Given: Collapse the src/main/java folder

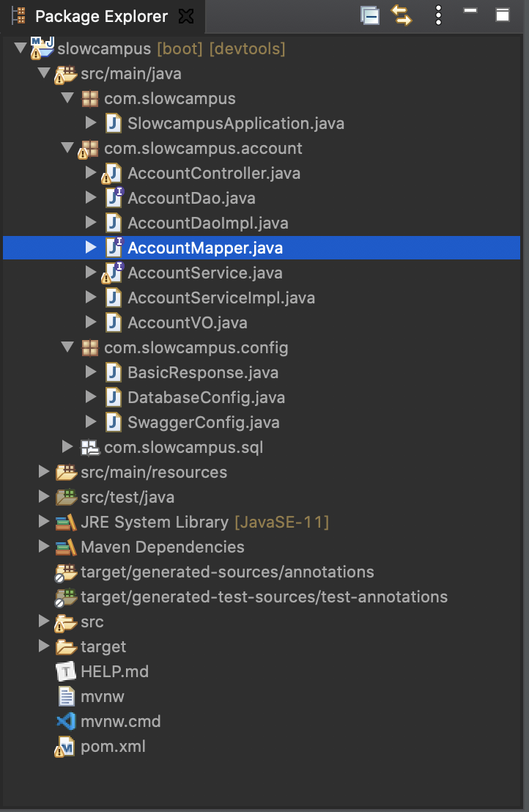Looking at the screenshot, I should coord(44,73).
